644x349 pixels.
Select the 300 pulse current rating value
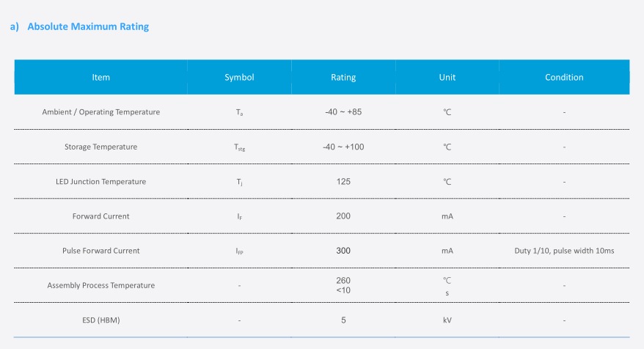pyautogui.click(x=343, y=251)
